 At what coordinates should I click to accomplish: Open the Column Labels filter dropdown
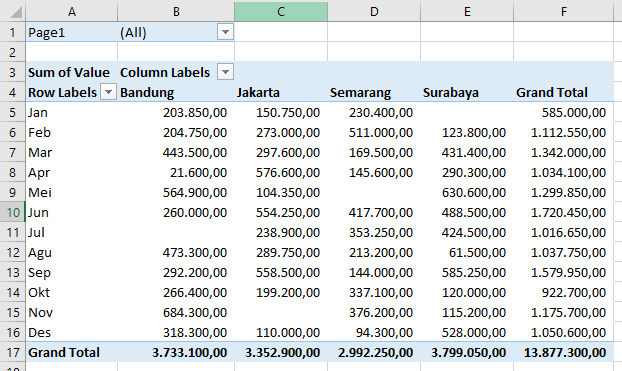pos(225,72)
